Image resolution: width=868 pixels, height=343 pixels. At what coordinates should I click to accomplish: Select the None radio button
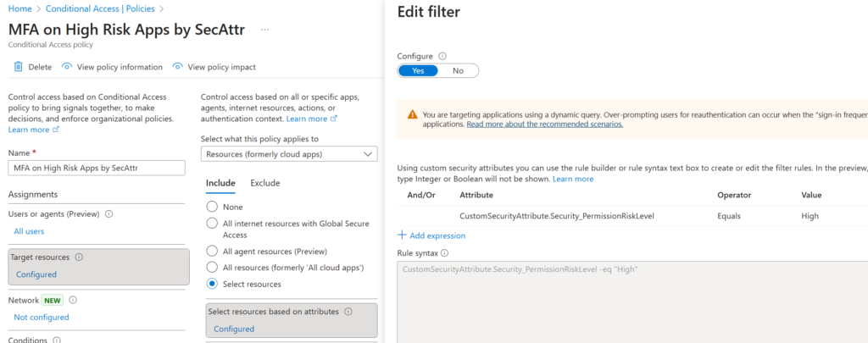[x=212, y=207]
